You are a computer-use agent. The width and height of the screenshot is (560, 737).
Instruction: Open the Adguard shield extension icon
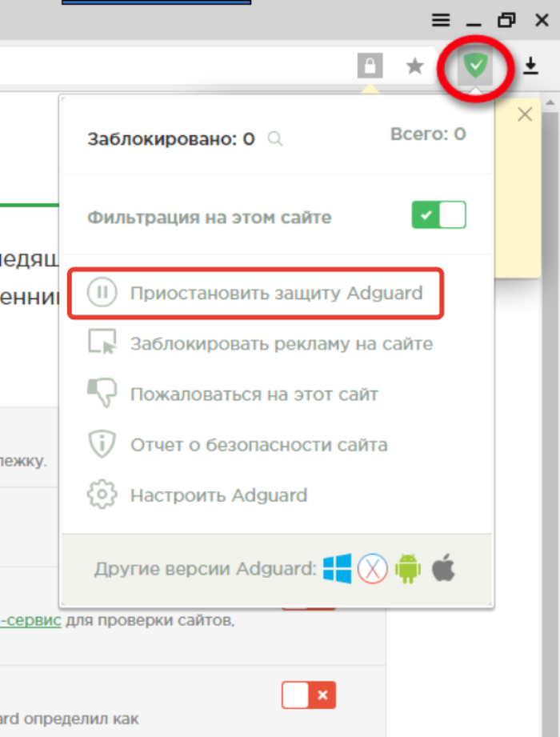tap(475, 66)
